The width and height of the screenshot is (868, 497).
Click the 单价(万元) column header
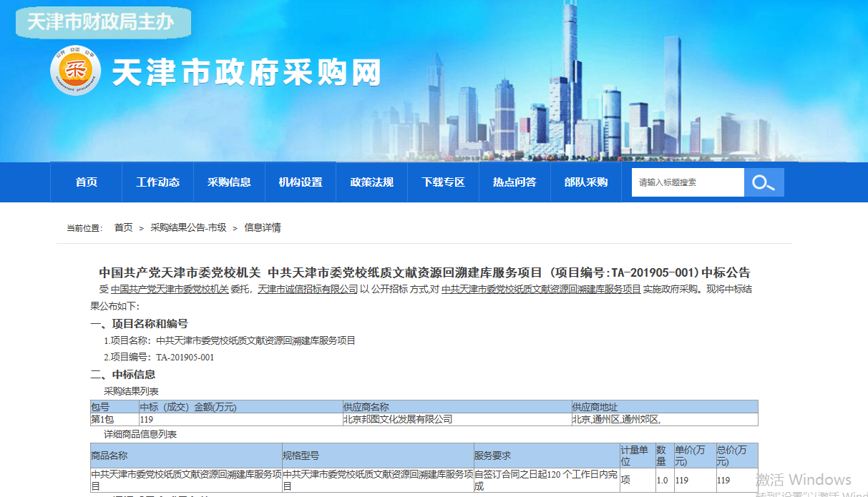coord(694,456)
